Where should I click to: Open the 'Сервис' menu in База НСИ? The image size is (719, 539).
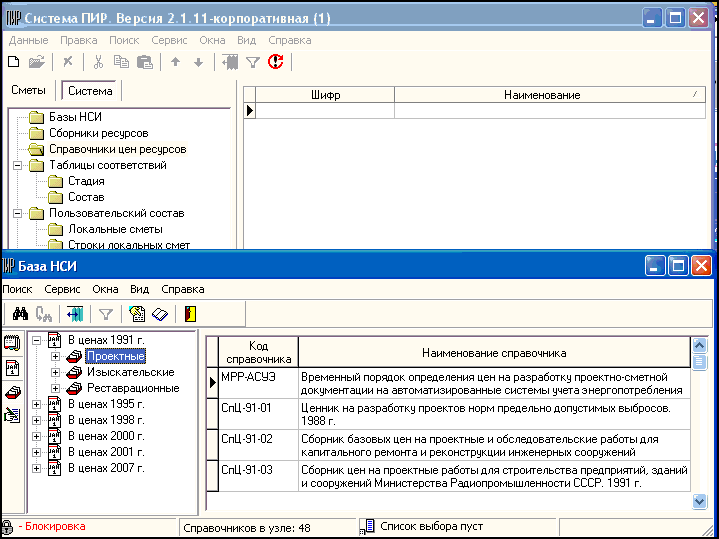62,288
